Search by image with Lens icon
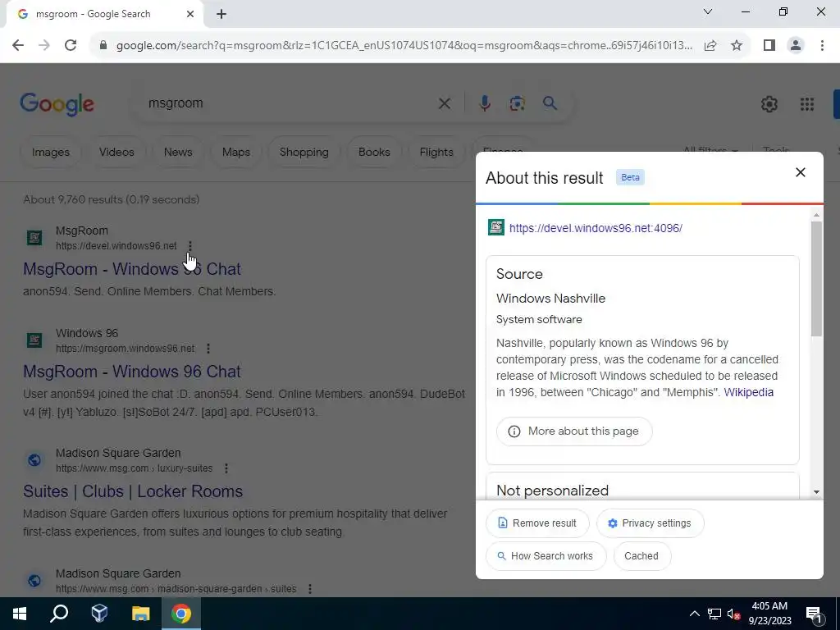840x630 pixels. (517, 103)
